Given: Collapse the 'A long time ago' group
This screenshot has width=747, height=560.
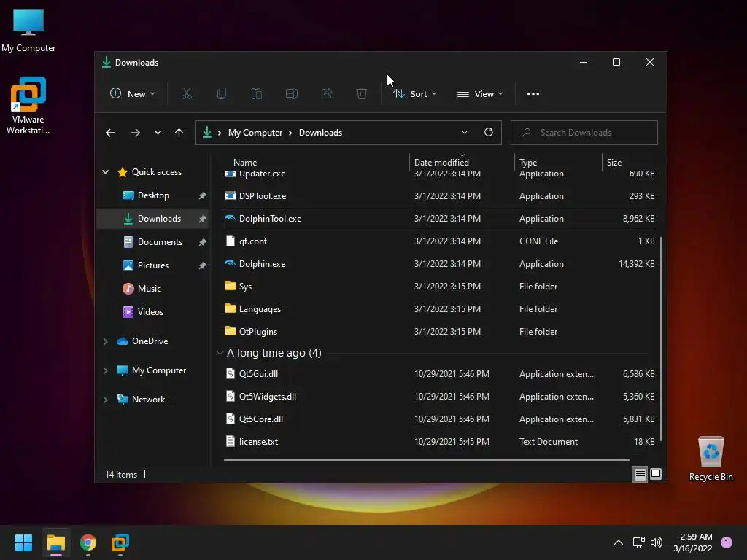Looking at the screenshot, I should click(x=220, y=353).
